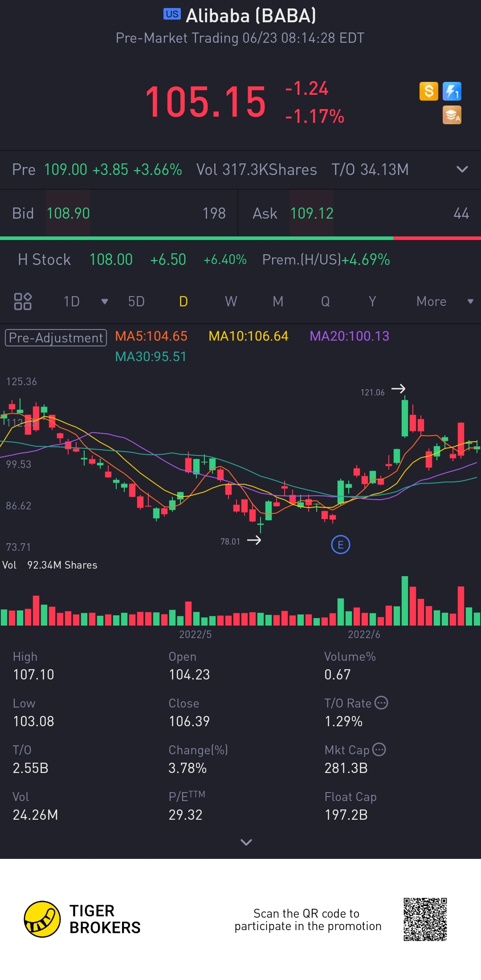Tap the Vol value 24.26M
Screen dimensions: 481x980
point(36,815)
